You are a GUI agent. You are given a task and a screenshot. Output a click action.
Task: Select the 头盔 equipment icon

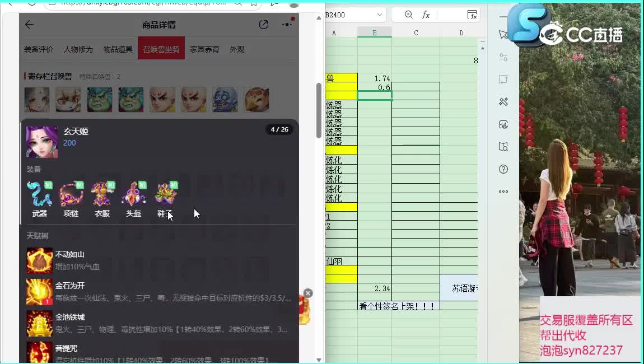(x=133, y=194)
